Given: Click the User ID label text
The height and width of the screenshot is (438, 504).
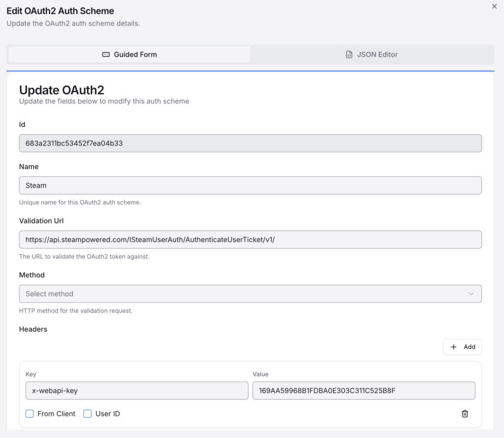Looking at the screenshot, I should pos(108,414).
